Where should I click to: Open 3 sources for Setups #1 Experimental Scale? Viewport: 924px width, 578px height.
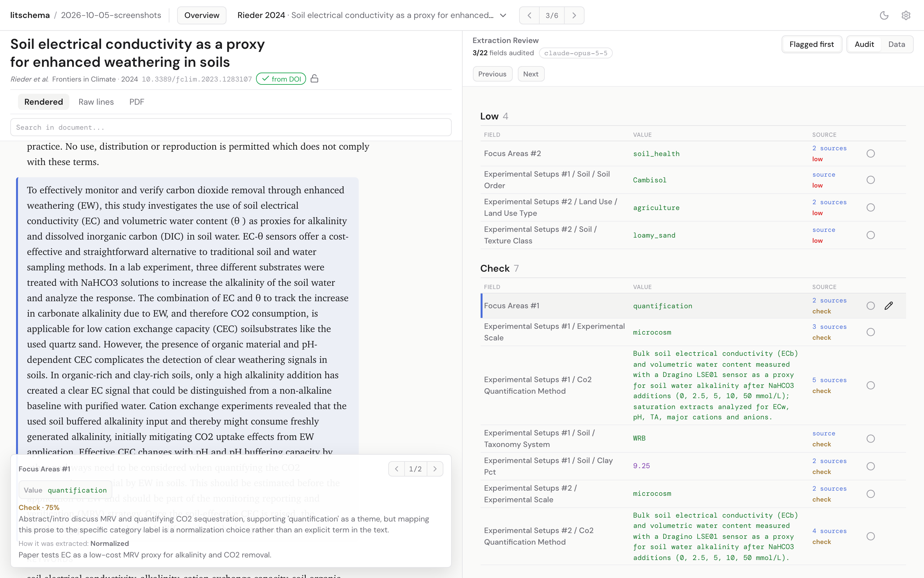point(829,327)
